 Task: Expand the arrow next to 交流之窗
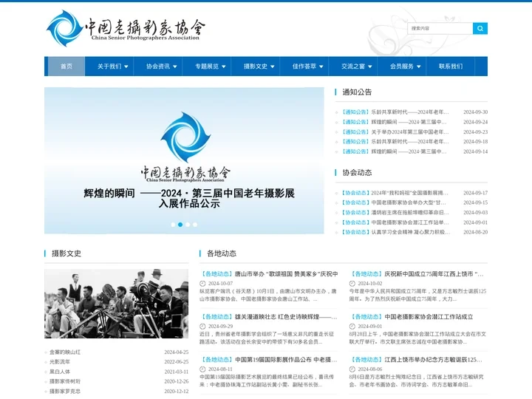(370, 66)
